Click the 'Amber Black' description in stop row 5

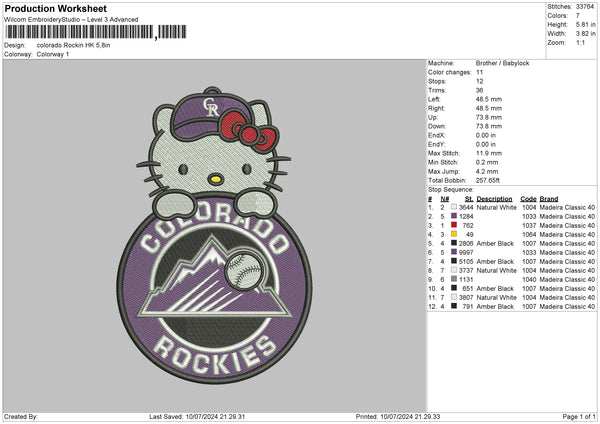(x=495, y=243)
